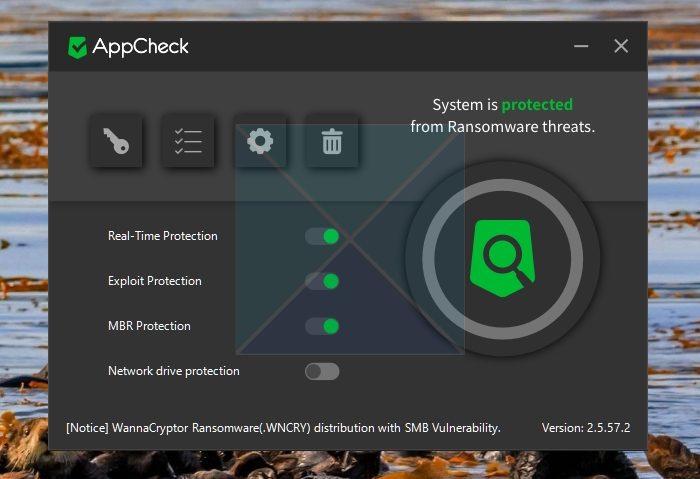Image resolution: width=700 pixels, height=479 pixels.
Task: Click the 'MBR Protection' label
Action: pyautogui.click(x=149, y=326)
